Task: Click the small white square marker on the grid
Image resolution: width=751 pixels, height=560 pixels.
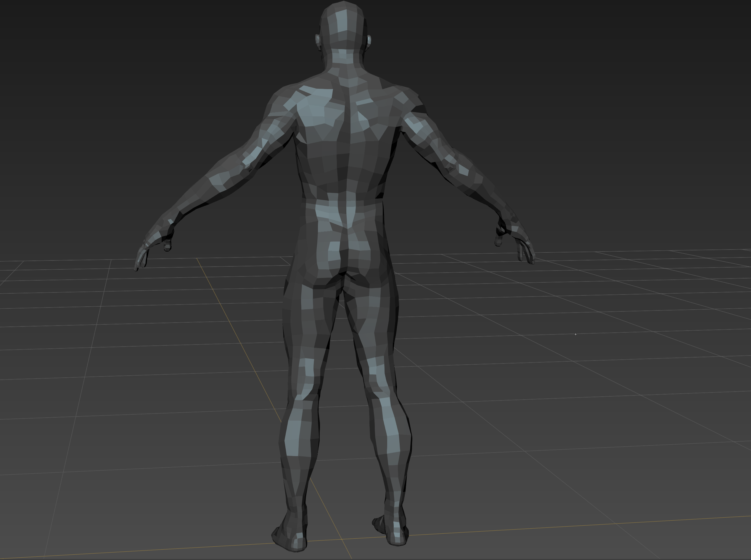Action: 575,334
